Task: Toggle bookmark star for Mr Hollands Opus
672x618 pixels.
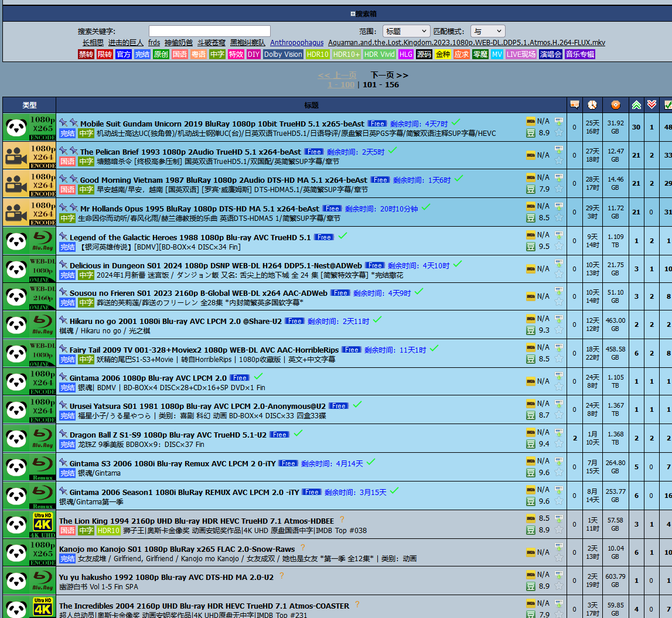Action: (559, 218)
